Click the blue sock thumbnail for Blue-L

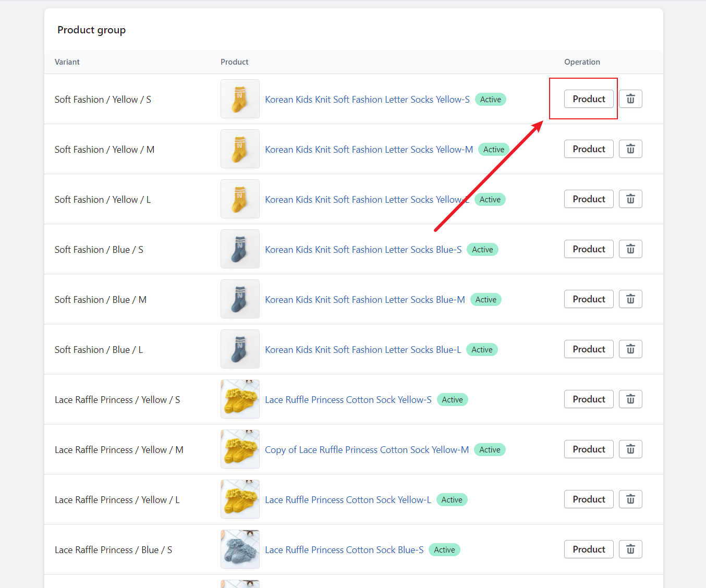[240, 349]
